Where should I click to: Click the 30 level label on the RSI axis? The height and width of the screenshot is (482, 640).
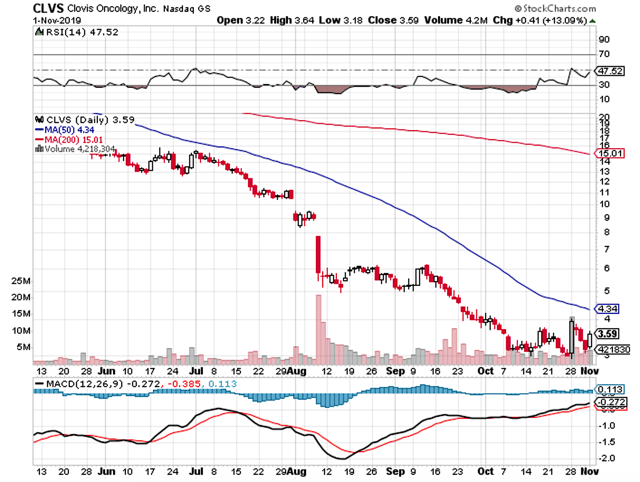point(604,85)
